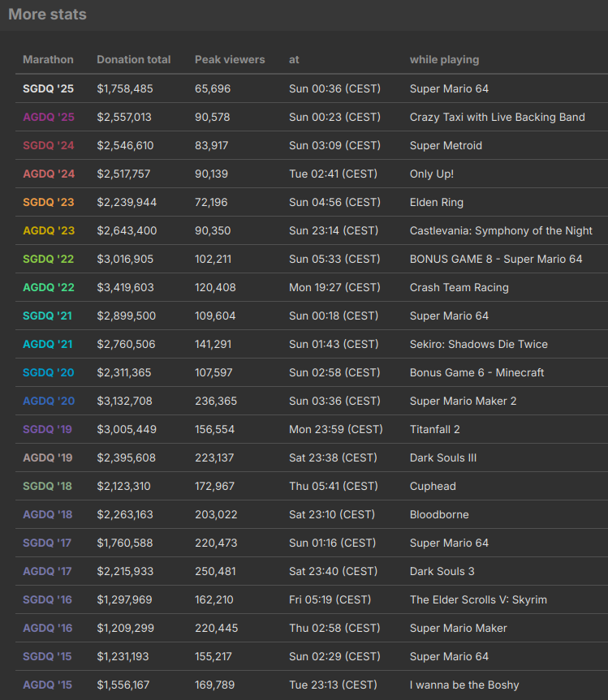Click time 'Mon 23:59 (CEST)'
The image size is (608, 700).
pos(336,429)
